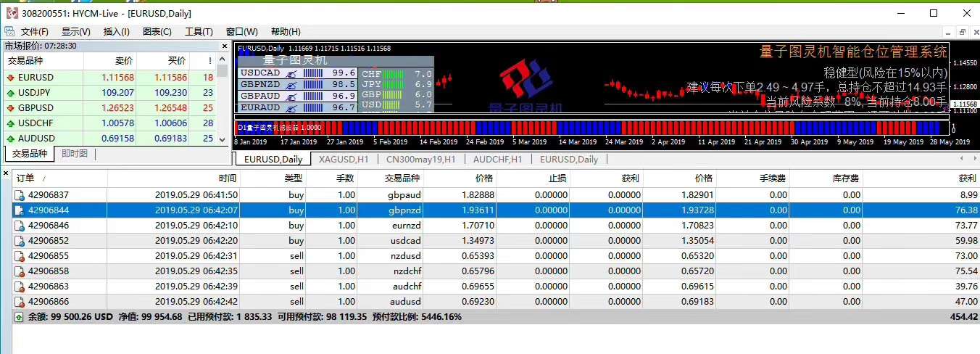Click the 卖价 header in market watch

[x=110, y=61]
